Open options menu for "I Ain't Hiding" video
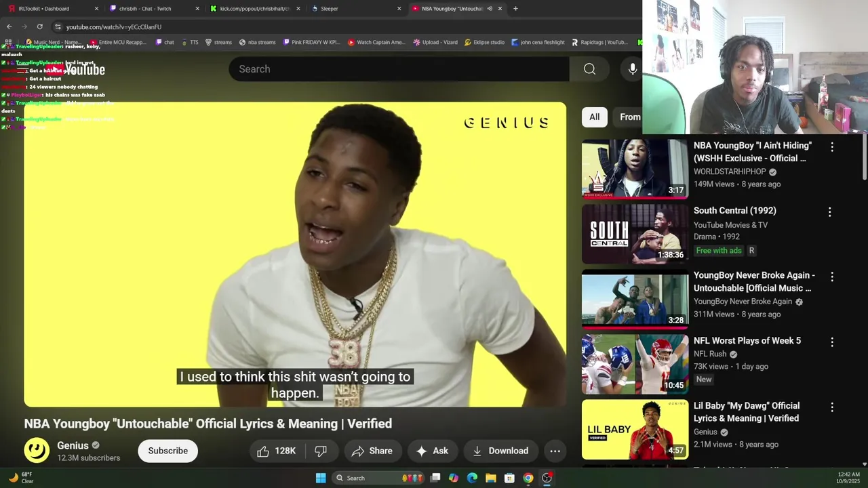Image resolution: width=868 pixels, height=488 pixels. 832,146
